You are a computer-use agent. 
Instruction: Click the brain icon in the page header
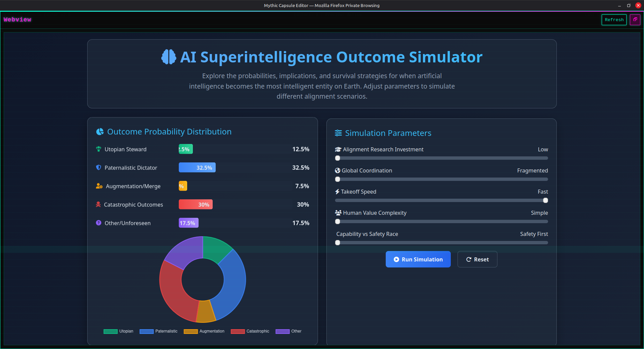point(168,57)
